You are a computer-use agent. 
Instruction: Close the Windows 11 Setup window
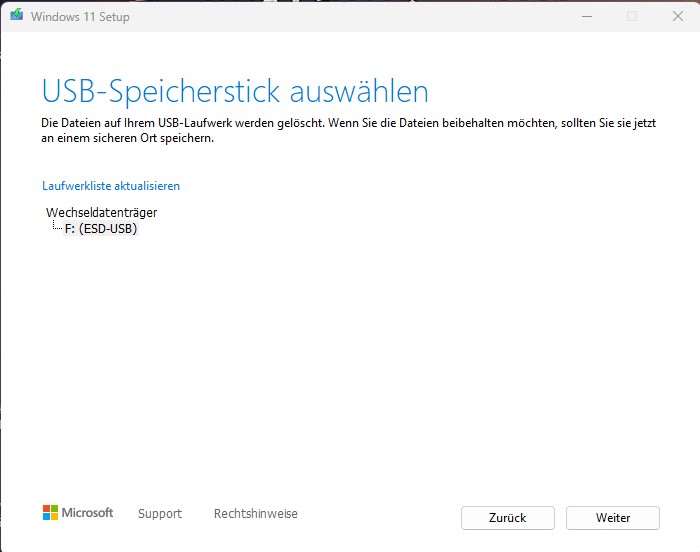pos(678,17)
